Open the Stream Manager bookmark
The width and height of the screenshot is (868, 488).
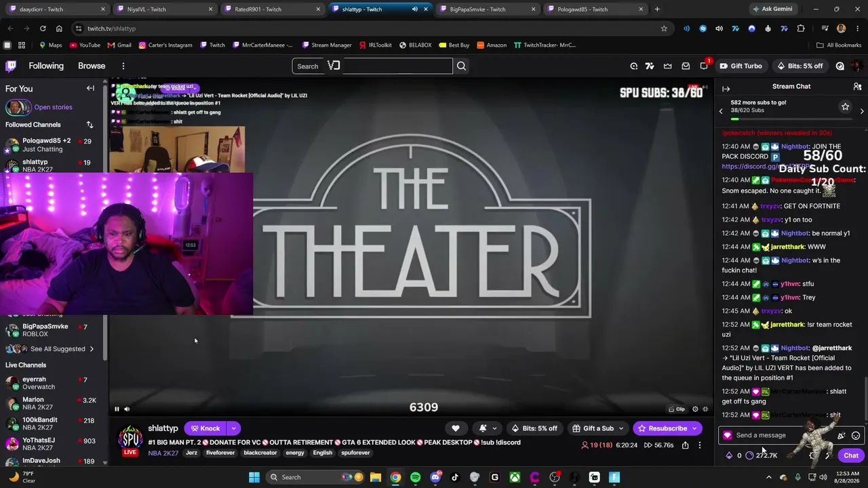coord(327,45)
